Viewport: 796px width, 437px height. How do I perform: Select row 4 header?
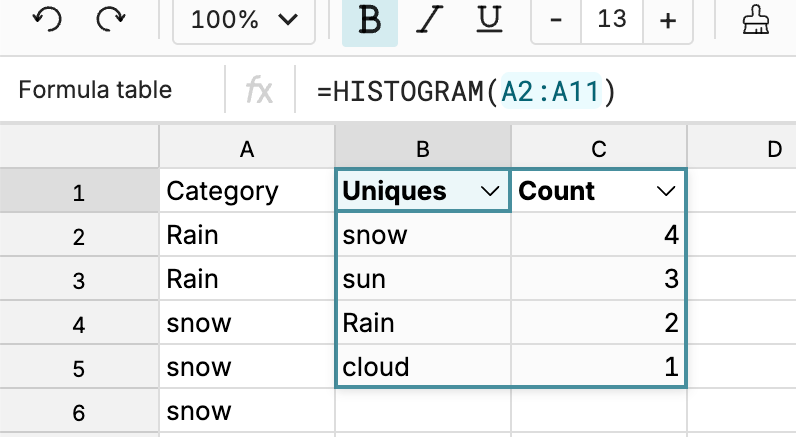(79, 324)
